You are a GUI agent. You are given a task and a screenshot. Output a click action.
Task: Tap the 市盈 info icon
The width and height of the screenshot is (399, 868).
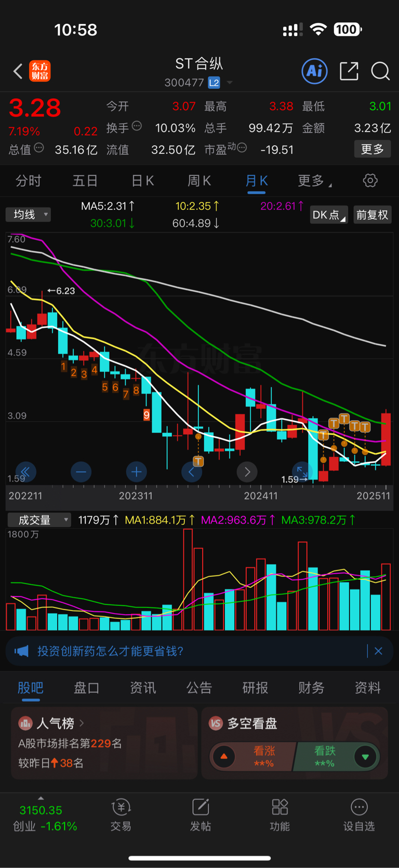coord(242,148)
